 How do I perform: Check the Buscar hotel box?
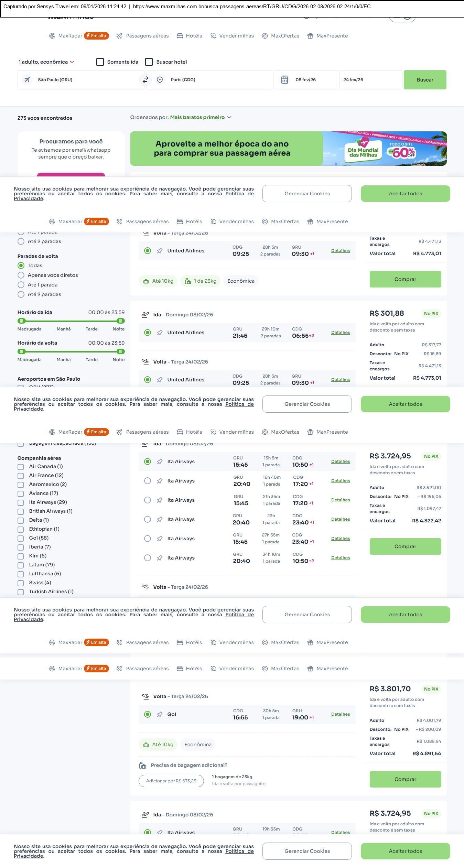point(149,62)
